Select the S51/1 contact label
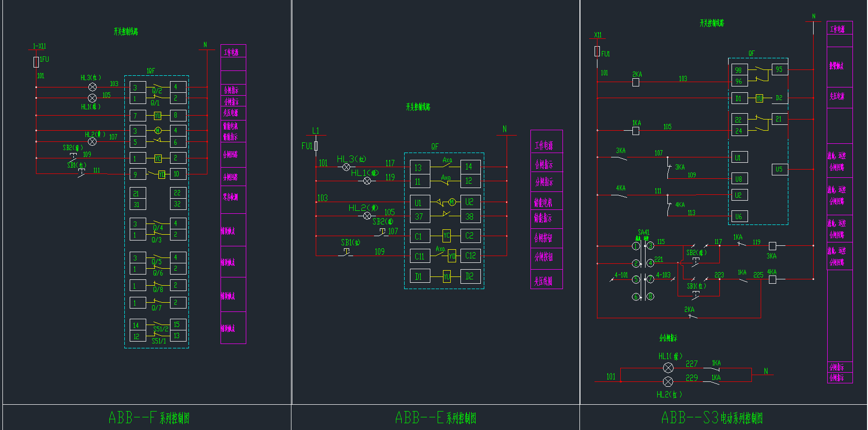 coord(159,341)
